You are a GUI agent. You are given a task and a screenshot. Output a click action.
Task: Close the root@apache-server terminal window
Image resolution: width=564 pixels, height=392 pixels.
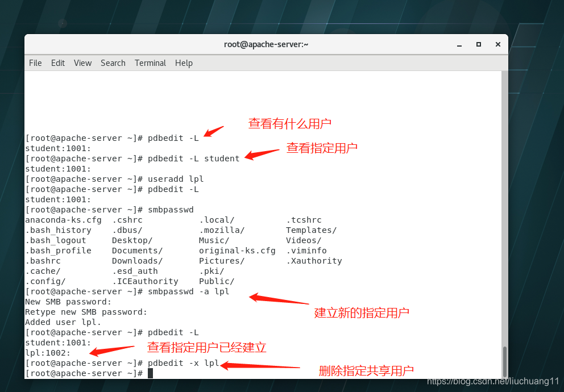498,44
